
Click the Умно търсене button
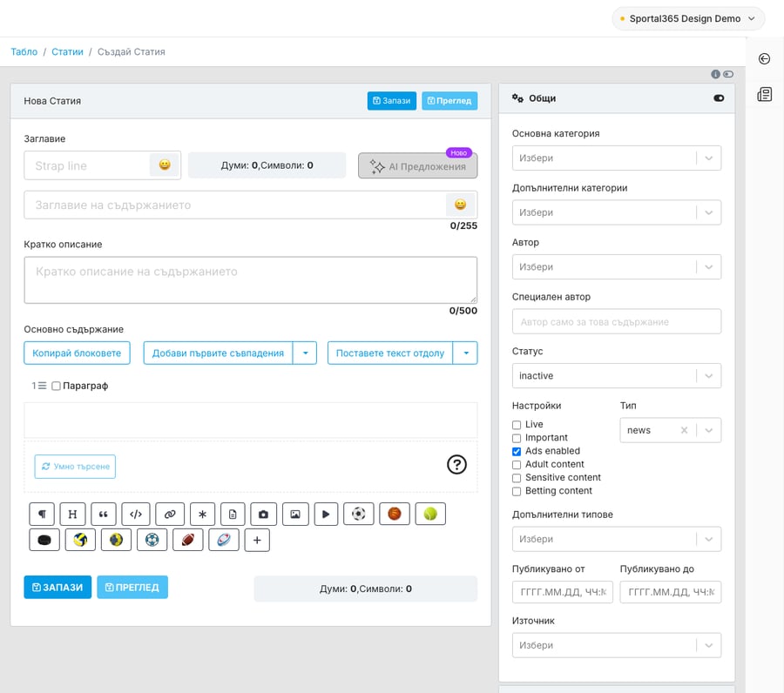pos(75,466)
